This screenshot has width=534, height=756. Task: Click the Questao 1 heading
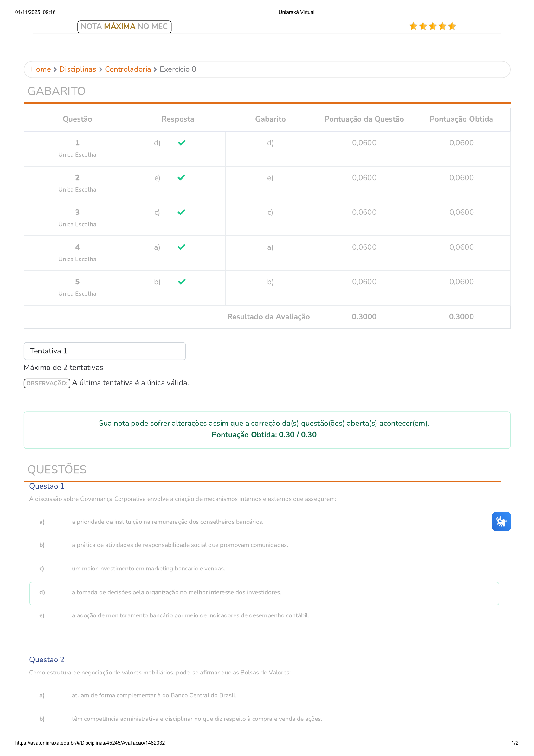pos(47,486)
